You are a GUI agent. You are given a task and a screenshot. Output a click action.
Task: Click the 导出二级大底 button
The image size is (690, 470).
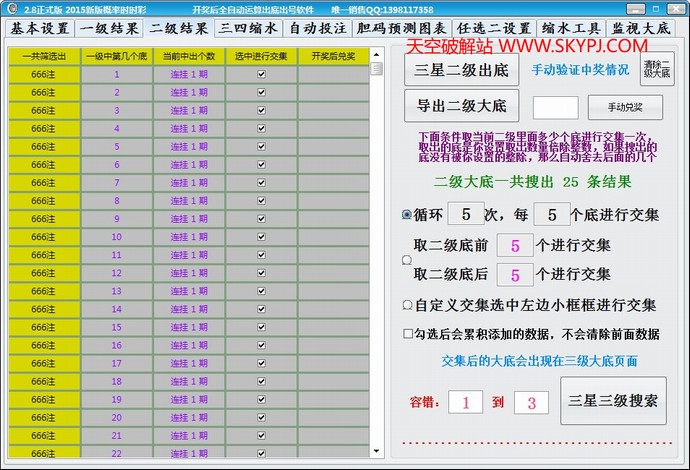[461, 105]
